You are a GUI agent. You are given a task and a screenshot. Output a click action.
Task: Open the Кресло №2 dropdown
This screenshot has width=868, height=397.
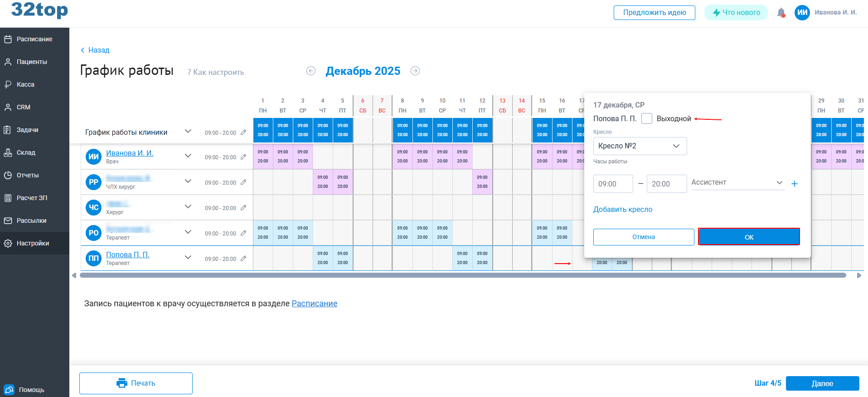[640, 146]
